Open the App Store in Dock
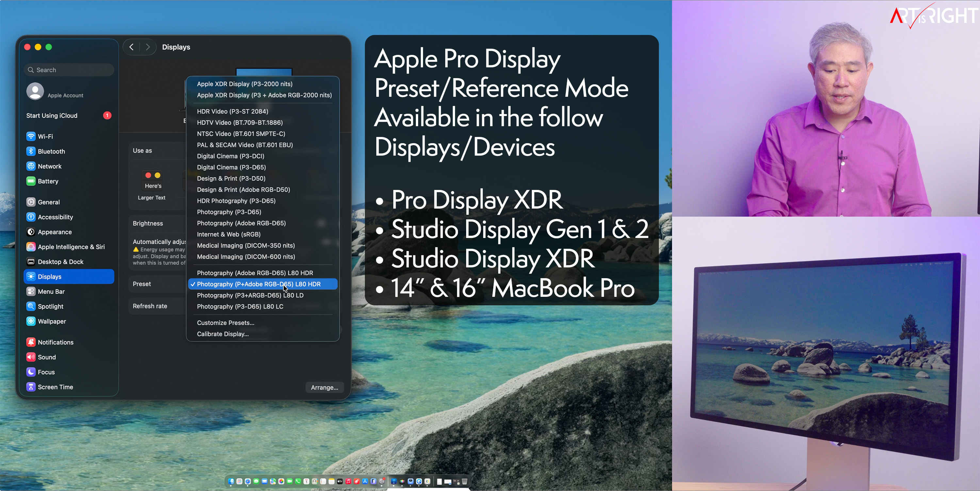This screenshot has width=980, height=491. (x=365, y=482)
